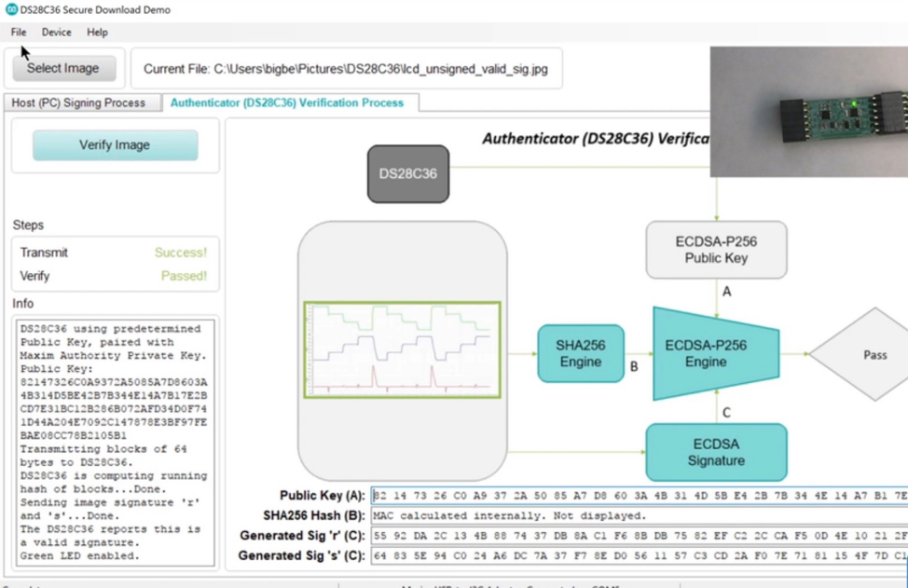
Task: Click the ECDSA Signature block
Action: [716, 453]
